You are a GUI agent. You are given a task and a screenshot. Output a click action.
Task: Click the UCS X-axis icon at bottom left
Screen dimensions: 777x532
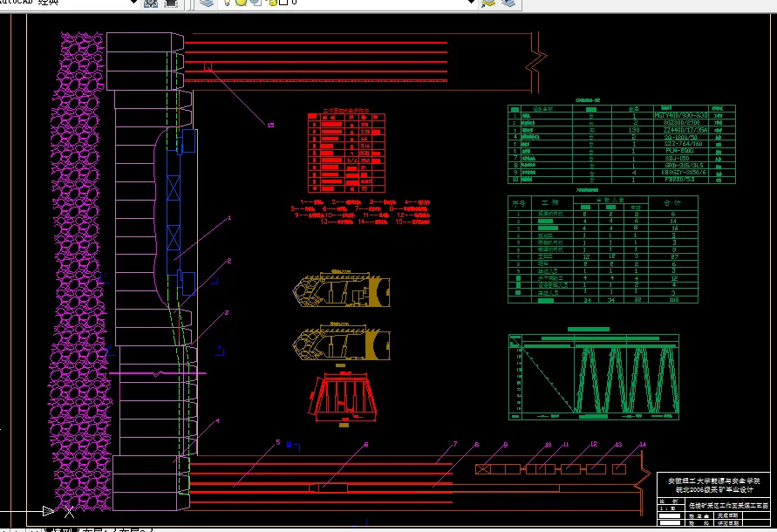[x=69, y=512]
